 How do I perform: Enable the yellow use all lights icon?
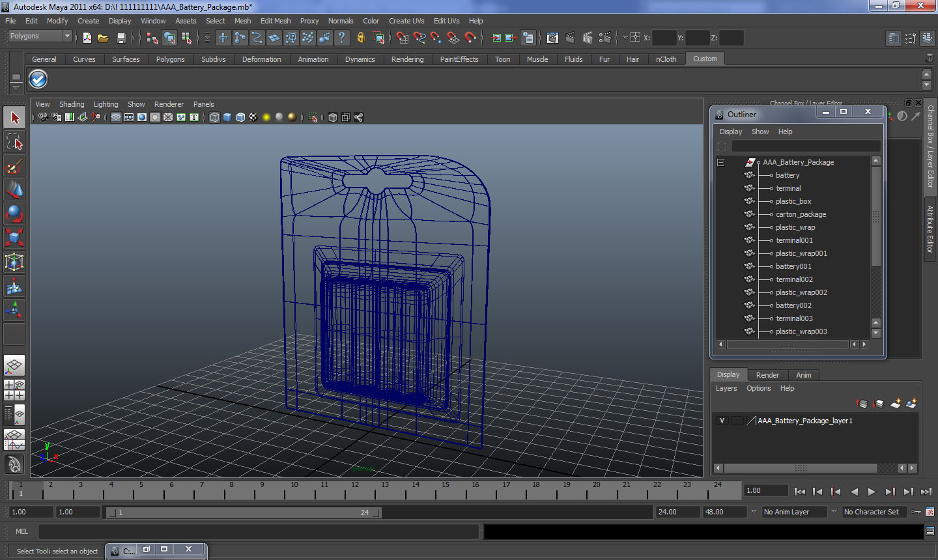[266, 117]
